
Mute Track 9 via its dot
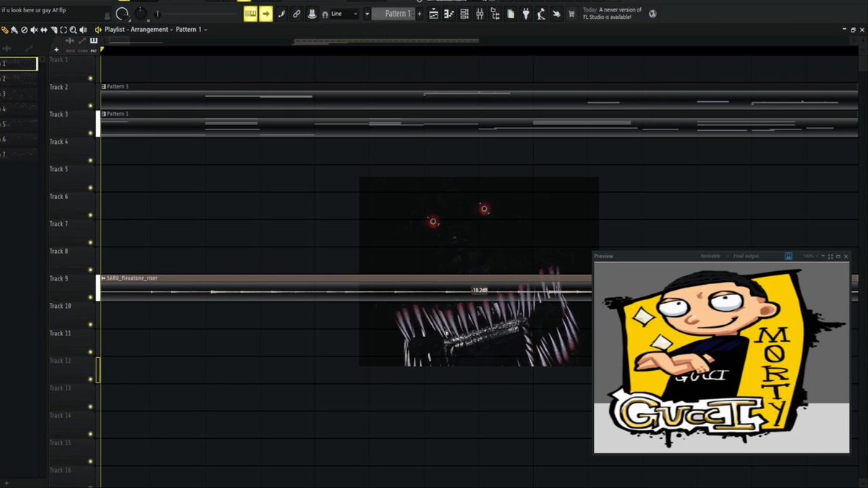pyautogui.click(x=90, y=297)
